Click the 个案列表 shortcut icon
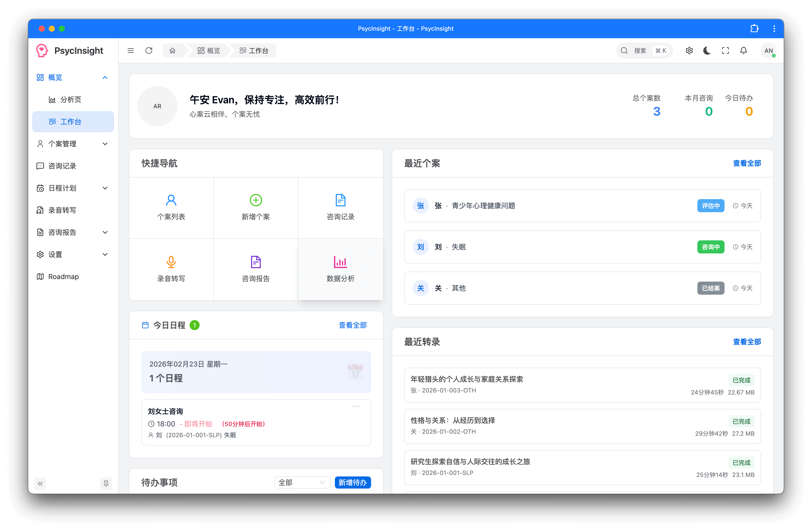812x531 pixels. (x=171, y=200)
